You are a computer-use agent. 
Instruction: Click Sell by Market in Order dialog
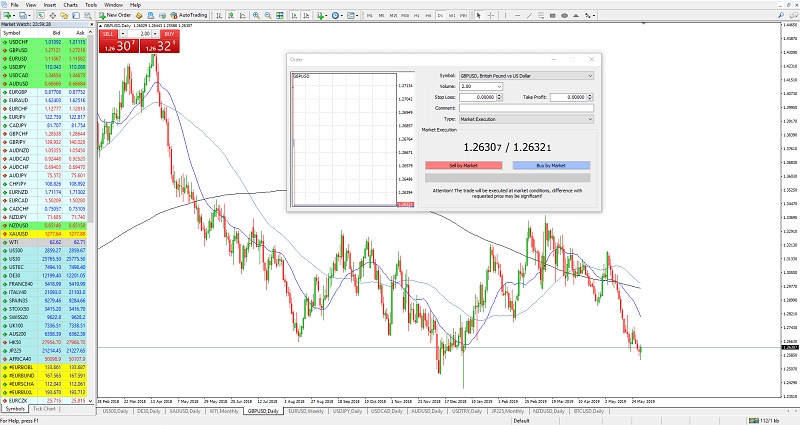[x=463, y=165]
